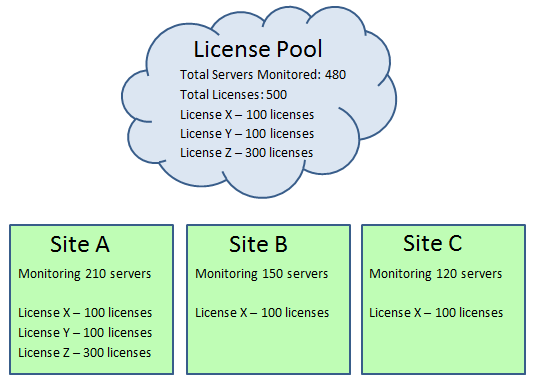Click the Site C heading
The width and height of the screenshot is (534, 382).
pyautogui.click(x=433, y=243)
